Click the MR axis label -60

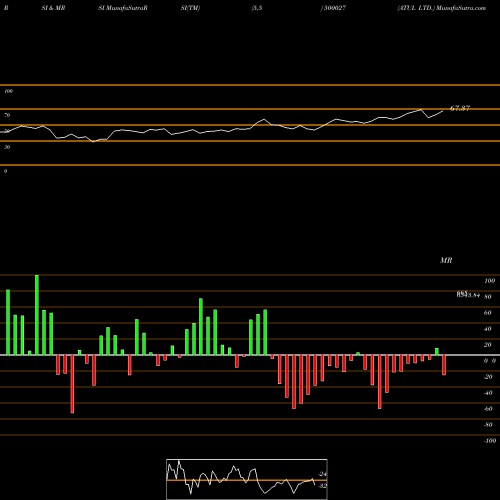tap(488, 409)
